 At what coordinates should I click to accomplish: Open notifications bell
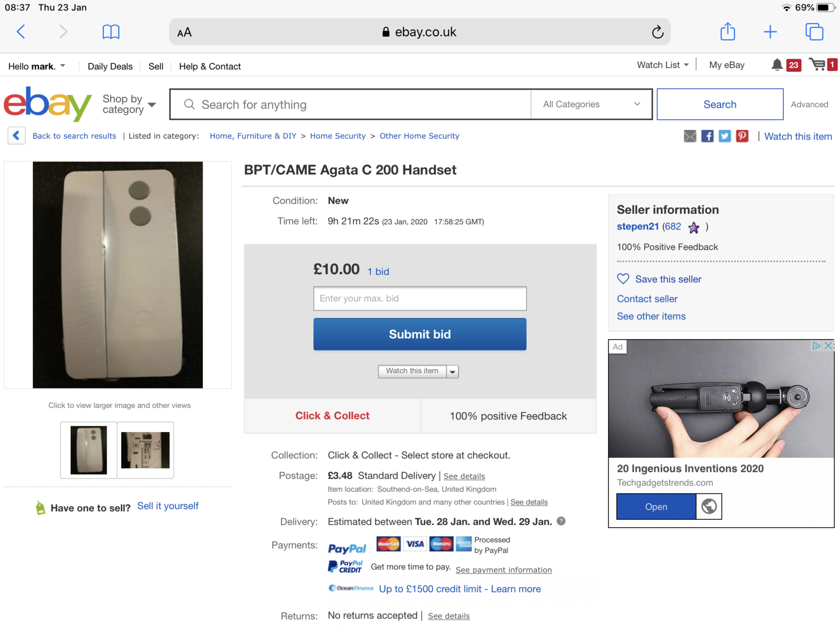click(x=777, y=65)
